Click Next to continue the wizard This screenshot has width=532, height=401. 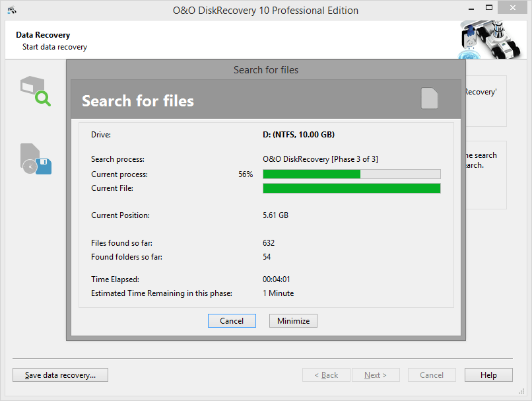[376, 375]
